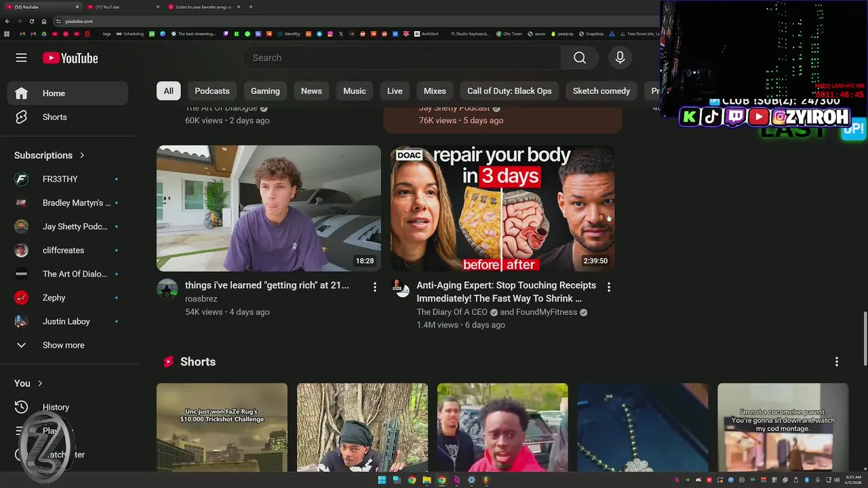Select the Sketch comedy chip
This screenshot has height=488, width=868.
[x=601, y=91]
